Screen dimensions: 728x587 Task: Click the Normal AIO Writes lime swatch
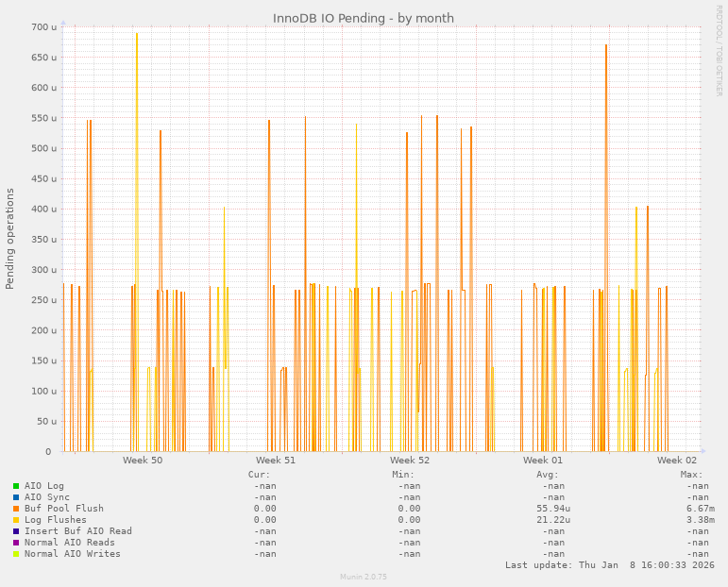[x=16, y=554]
